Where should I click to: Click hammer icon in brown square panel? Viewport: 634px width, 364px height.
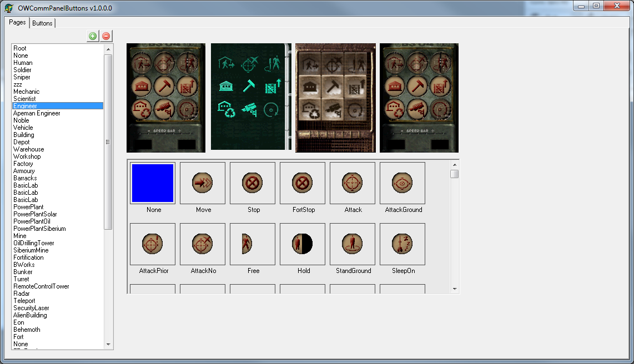click(x=333, y=87)
